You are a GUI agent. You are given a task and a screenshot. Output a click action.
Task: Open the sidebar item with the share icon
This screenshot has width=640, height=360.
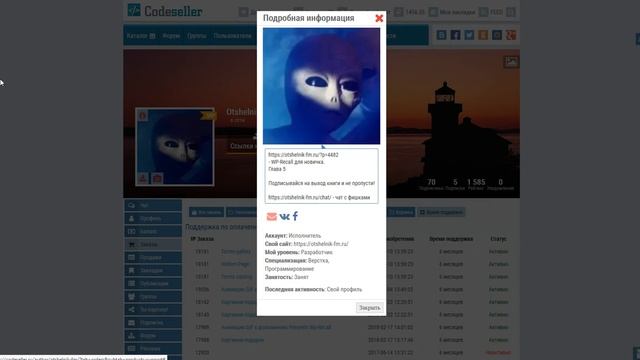pos(153,309)
